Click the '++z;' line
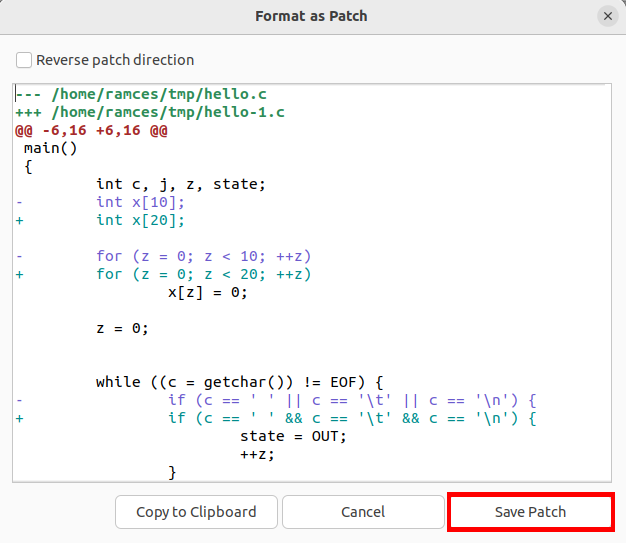This screenshot has width=626, height=543. pyautogui.click(x=257, y=454)
